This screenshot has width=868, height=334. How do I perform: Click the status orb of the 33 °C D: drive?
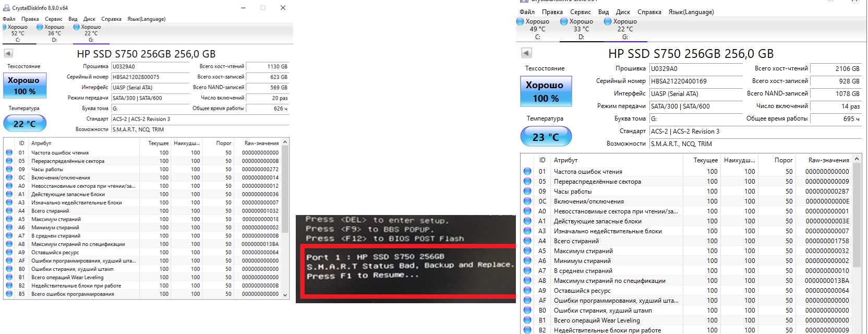coord(564,21)
